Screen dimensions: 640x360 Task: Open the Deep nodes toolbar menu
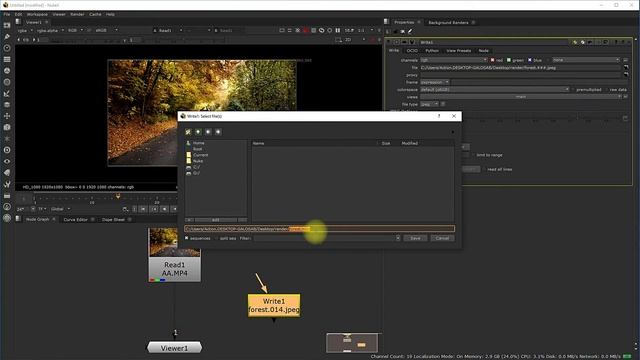click(7, 150)
